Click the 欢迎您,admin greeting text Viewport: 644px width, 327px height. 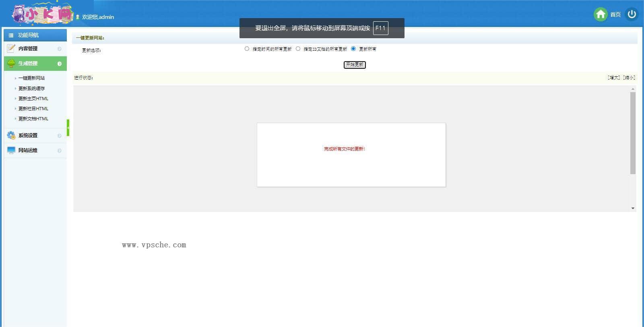coord(98,17)
